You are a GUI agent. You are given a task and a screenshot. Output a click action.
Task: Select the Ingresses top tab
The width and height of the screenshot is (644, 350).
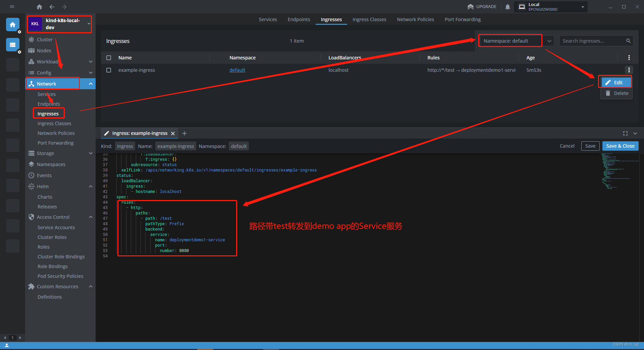click(331, 19)
